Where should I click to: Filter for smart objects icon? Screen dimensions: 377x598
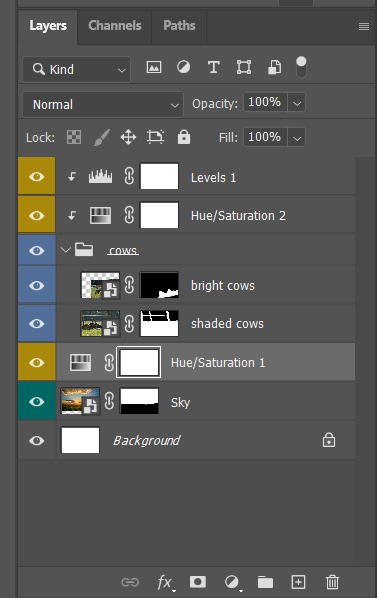click(274, 67)
